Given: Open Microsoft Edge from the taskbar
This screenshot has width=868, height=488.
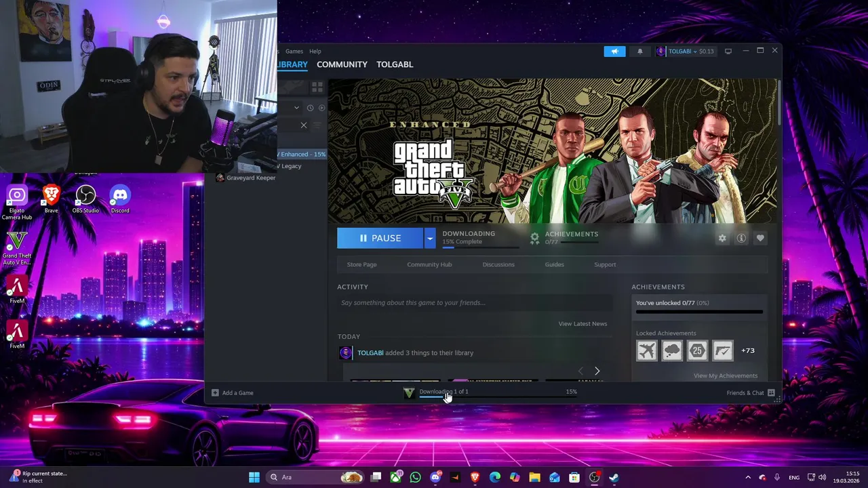Looking at the screenshot, I should tap(495, 477).
